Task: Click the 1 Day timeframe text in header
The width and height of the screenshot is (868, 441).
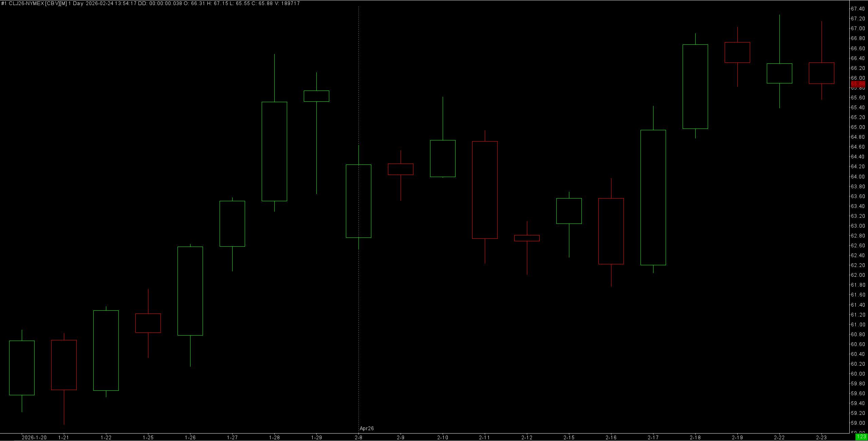Action: 76,3
